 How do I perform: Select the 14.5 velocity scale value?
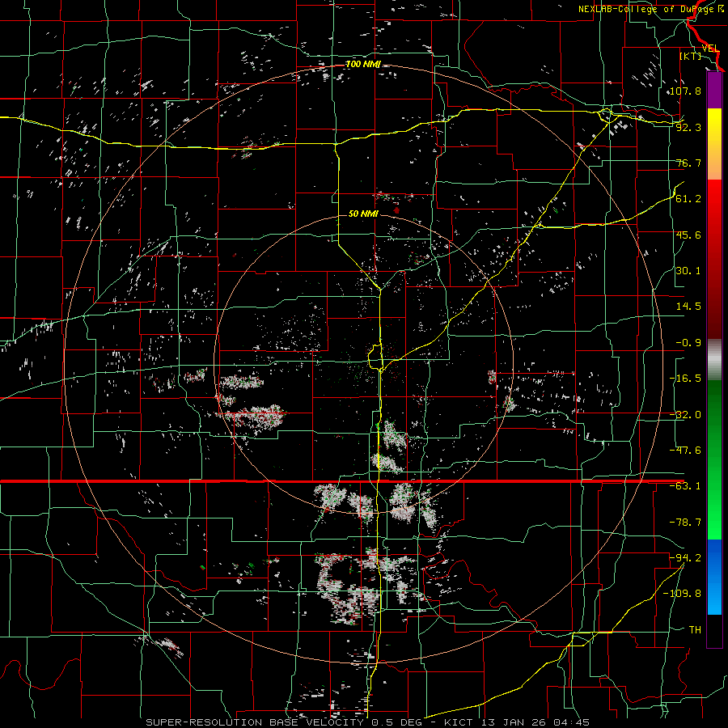(688, 307)
